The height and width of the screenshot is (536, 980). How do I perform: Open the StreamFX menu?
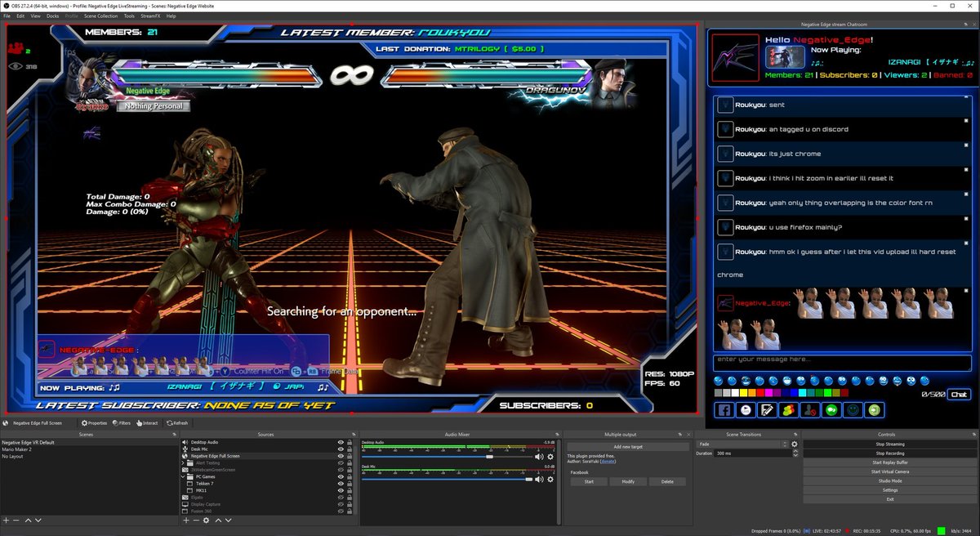152,16
